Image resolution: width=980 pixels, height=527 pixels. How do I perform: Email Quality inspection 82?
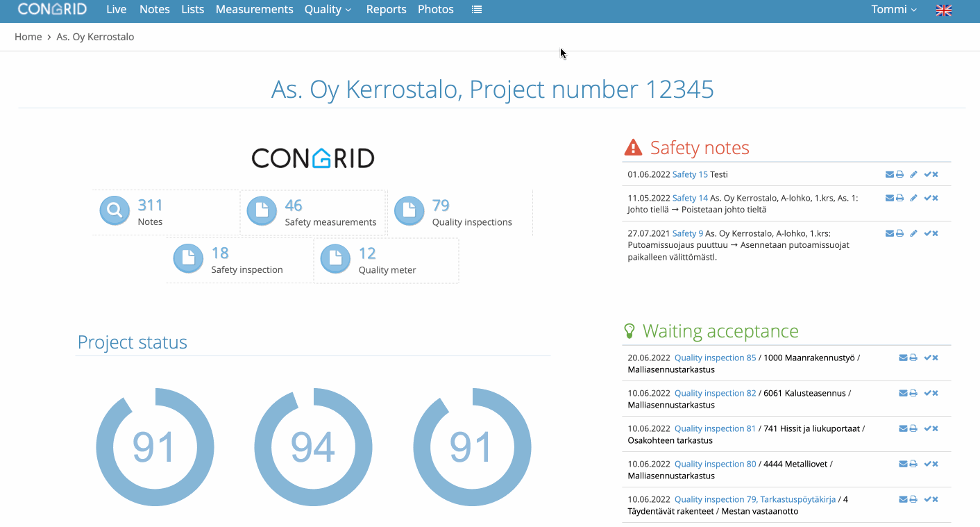903,394
